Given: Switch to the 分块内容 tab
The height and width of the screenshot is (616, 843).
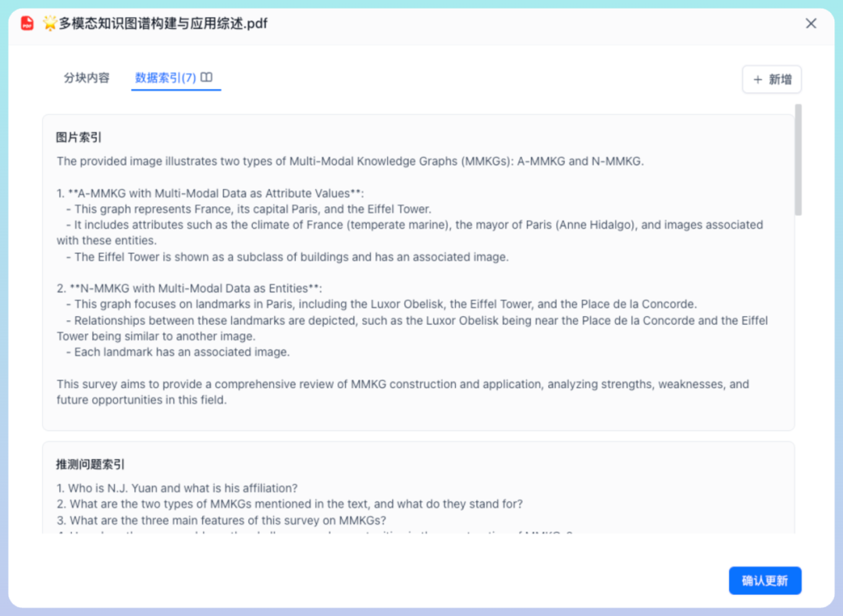Looking at the screenshot, I should tap(86, 78).
